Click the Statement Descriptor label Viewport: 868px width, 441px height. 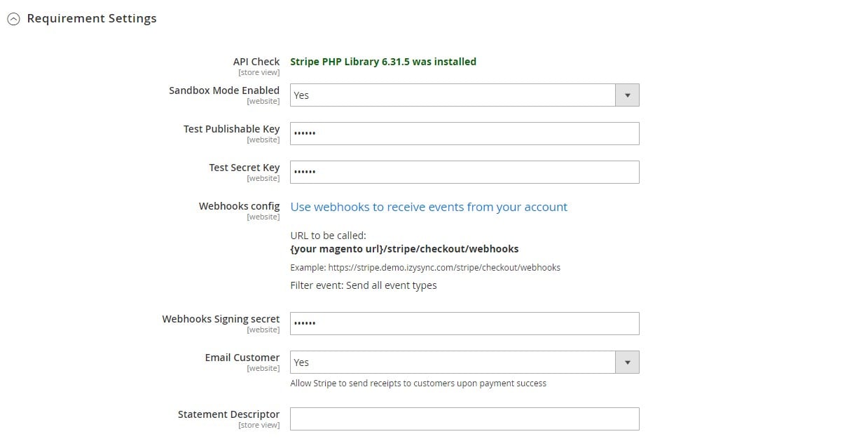click(x=228, y=414)
